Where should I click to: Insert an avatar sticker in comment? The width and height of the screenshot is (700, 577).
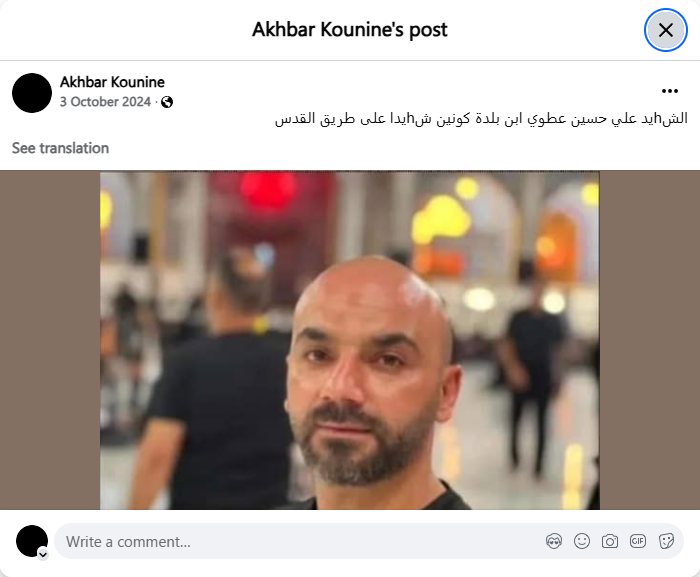pyautogui.click(x=554, y=542)
